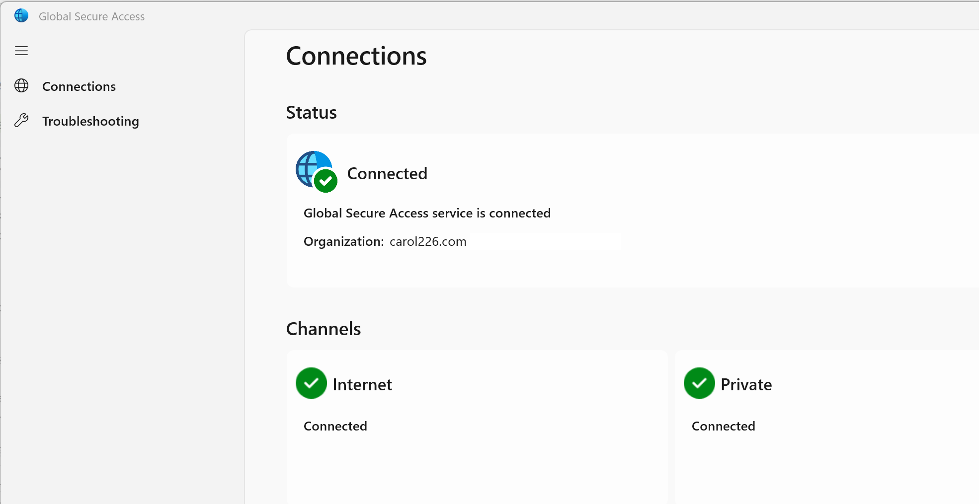Click the Troubleshooting wrench icon
Viewport: 980px width, 504px height.
21,121
